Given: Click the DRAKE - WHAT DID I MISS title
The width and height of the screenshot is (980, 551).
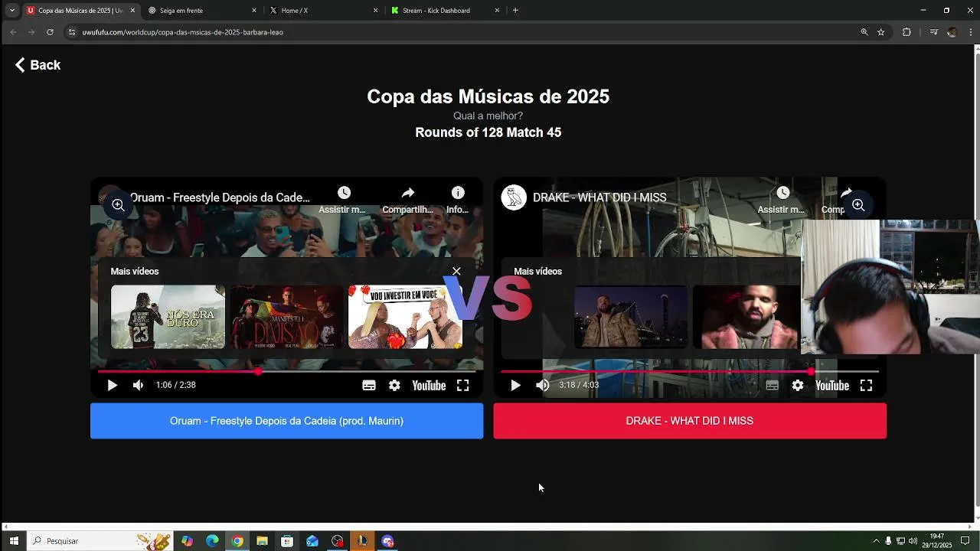Looking at the screenshot, I should (599, 197).
